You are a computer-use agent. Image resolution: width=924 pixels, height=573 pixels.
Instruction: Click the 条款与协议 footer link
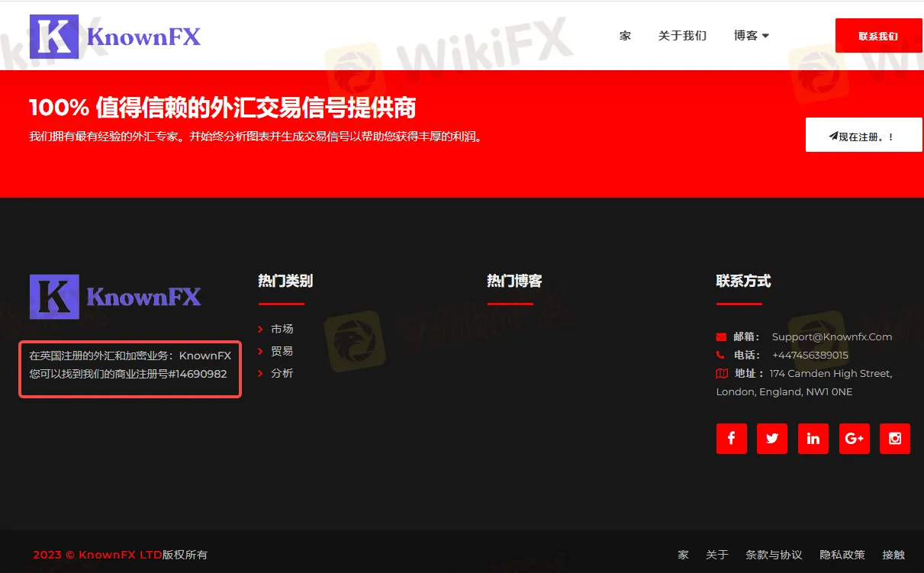(774, 555)
